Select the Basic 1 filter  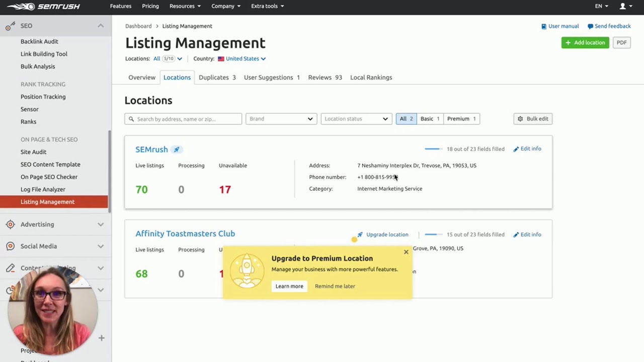pyautogui.click(x=430, y=119)
